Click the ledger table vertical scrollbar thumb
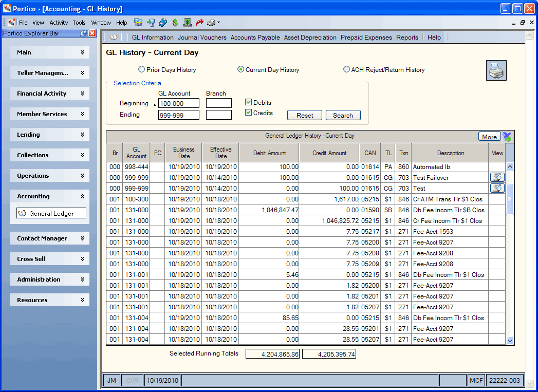Image resolution: width=538 pixels, height=392 pixels. coord(510,200)
